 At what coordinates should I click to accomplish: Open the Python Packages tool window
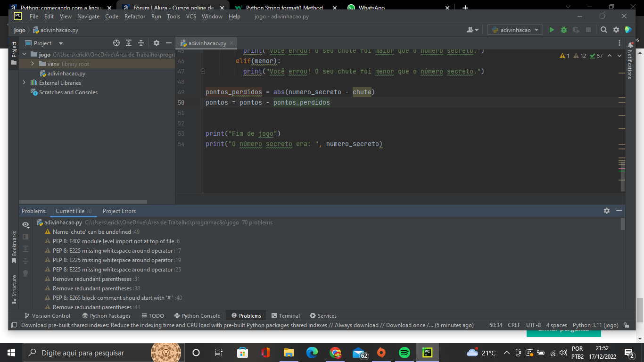point(107,316)
